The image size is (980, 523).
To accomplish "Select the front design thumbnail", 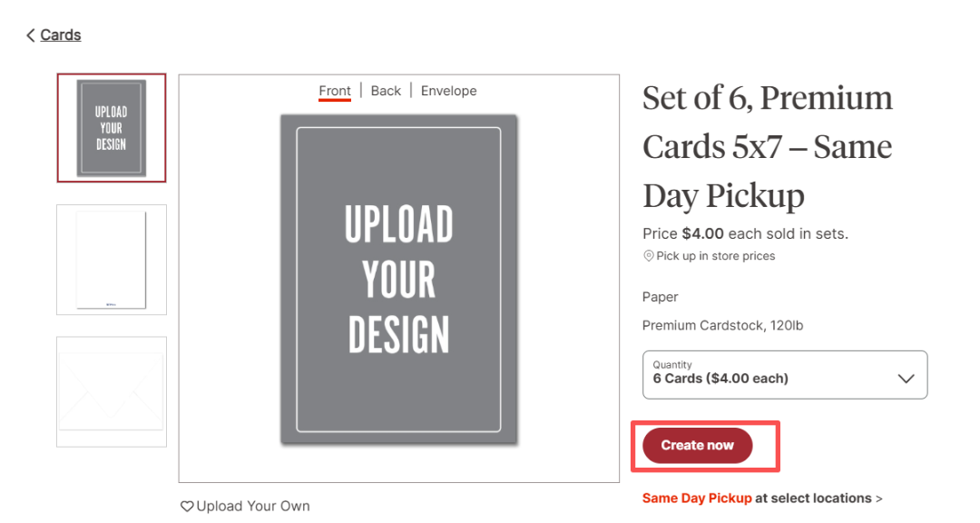I will pyautogui.click(x=112, y=128).
